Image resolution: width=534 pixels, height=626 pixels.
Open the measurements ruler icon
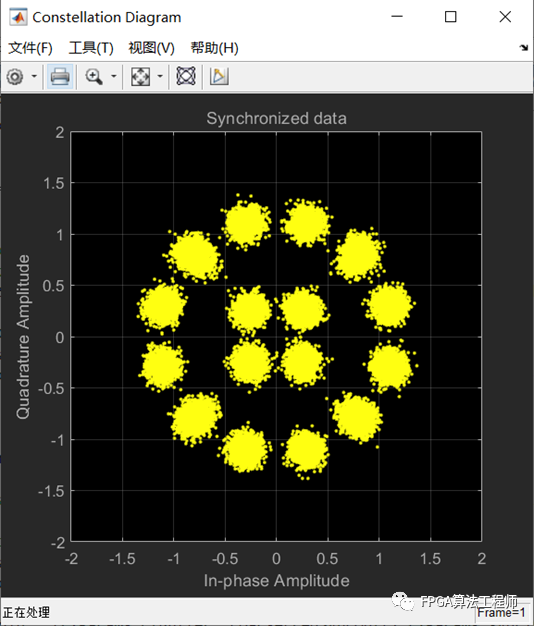tap(219, 76)
